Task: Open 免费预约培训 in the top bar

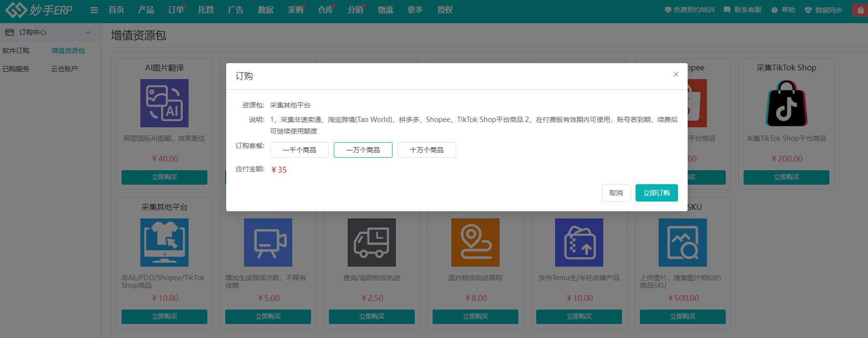Action: (x=690, y=10)
